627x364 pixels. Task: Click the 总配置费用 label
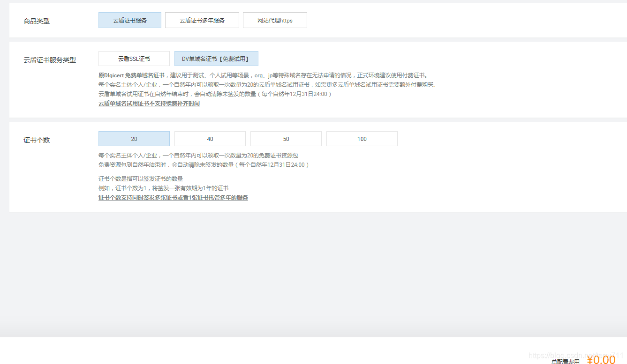tap(566, 361)
